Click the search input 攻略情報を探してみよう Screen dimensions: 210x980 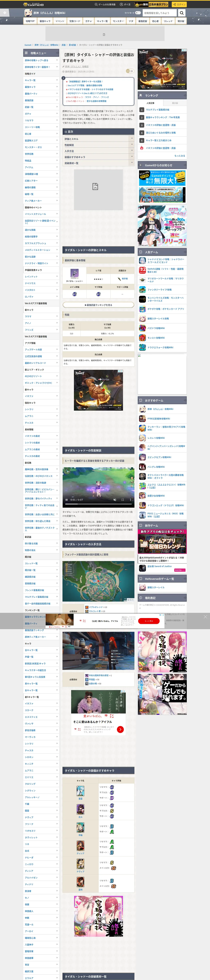(159, 13)
